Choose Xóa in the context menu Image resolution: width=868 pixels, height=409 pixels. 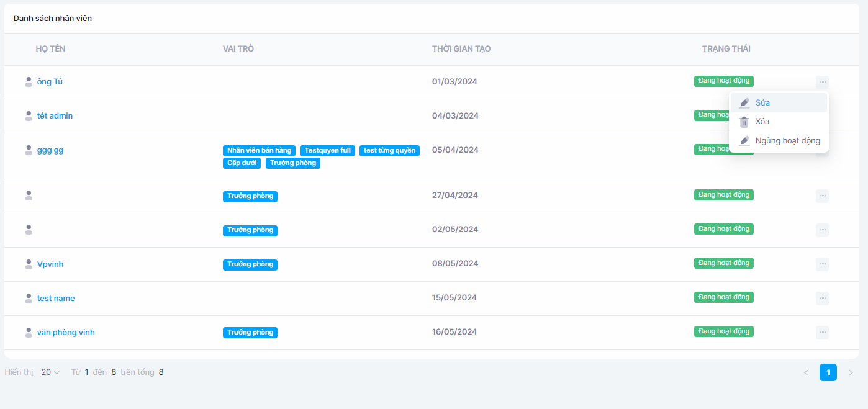click(762, 122)
